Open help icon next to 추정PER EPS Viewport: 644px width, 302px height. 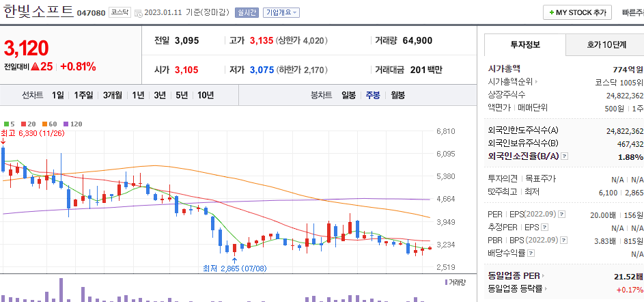pos(544,228)
